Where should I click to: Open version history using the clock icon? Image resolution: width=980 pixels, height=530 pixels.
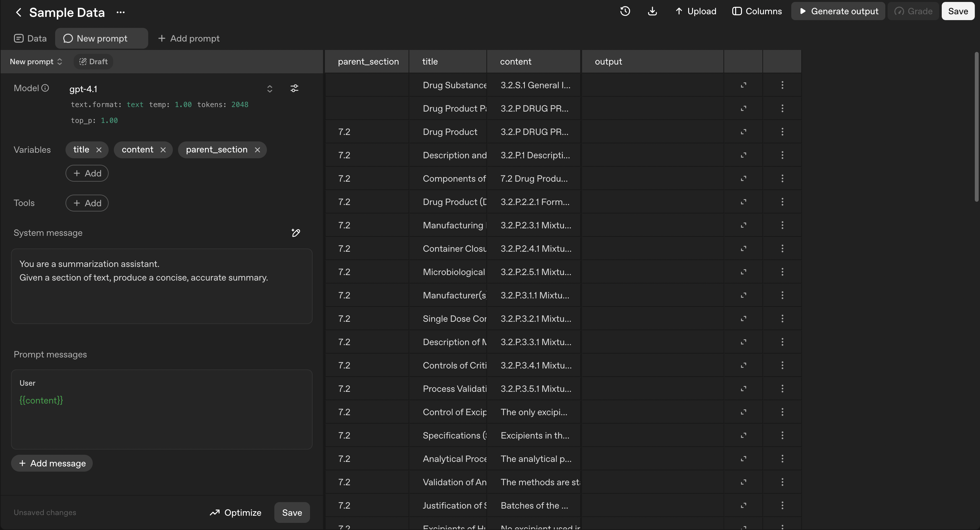click(625, 11)
